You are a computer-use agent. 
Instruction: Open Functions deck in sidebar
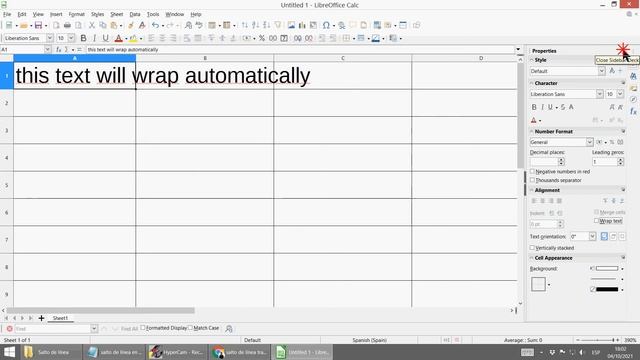(633, 111)
